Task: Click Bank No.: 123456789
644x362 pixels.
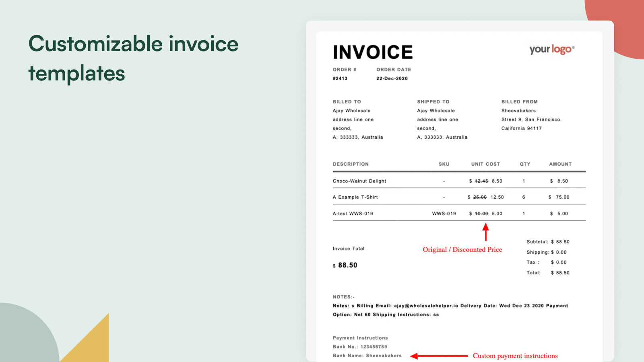Action: coord(360,347)
